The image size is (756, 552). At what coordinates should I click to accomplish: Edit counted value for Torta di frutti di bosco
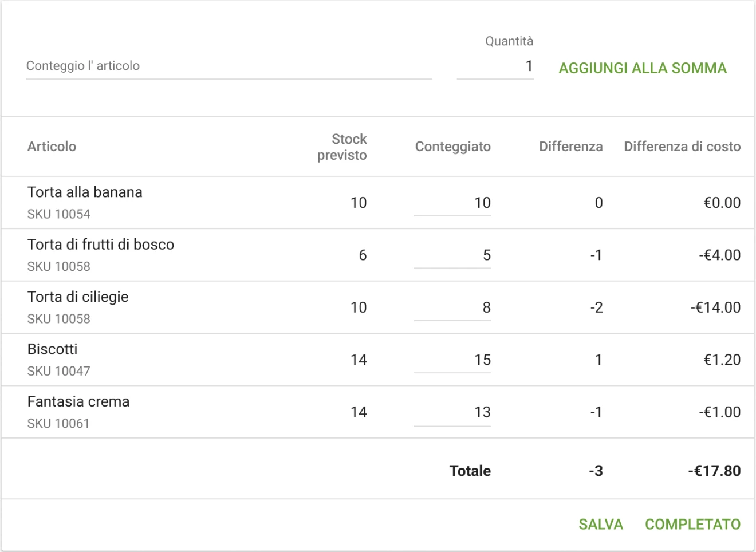point(452,255)
